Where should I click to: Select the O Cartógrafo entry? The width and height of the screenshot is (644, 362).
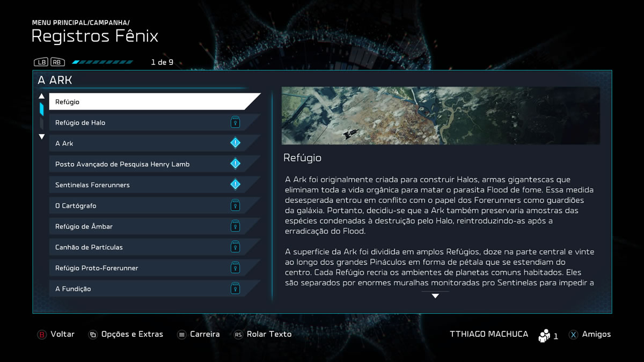(155, 205)
